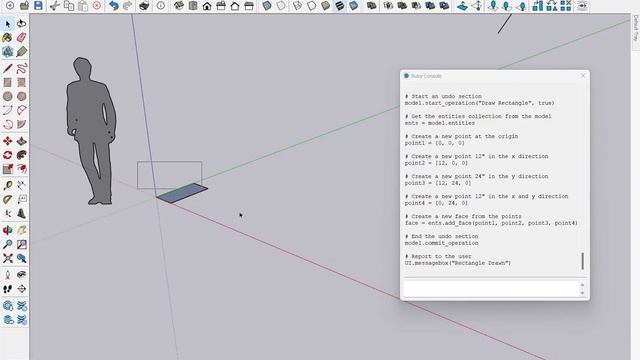Choose the Walk footprints tool
The width and height of the screenshot is (640, 360).
tap(7, 289)
